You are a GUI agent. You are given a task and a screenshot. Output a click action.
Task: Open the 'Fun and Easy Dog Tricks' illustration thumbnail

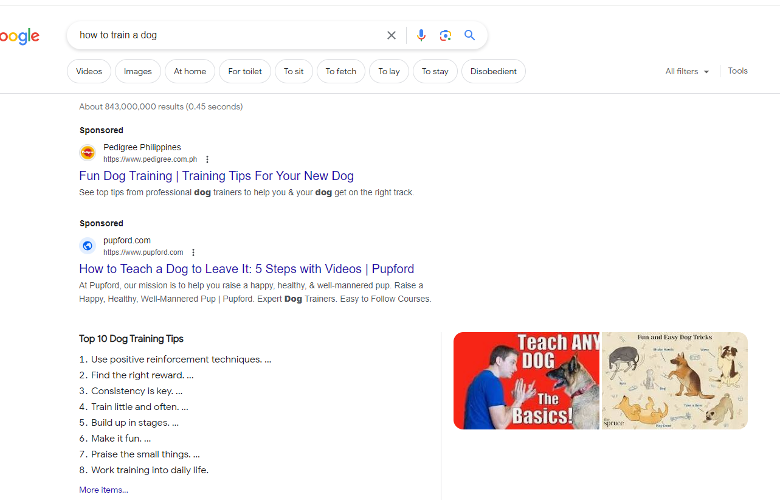[675, 381]
